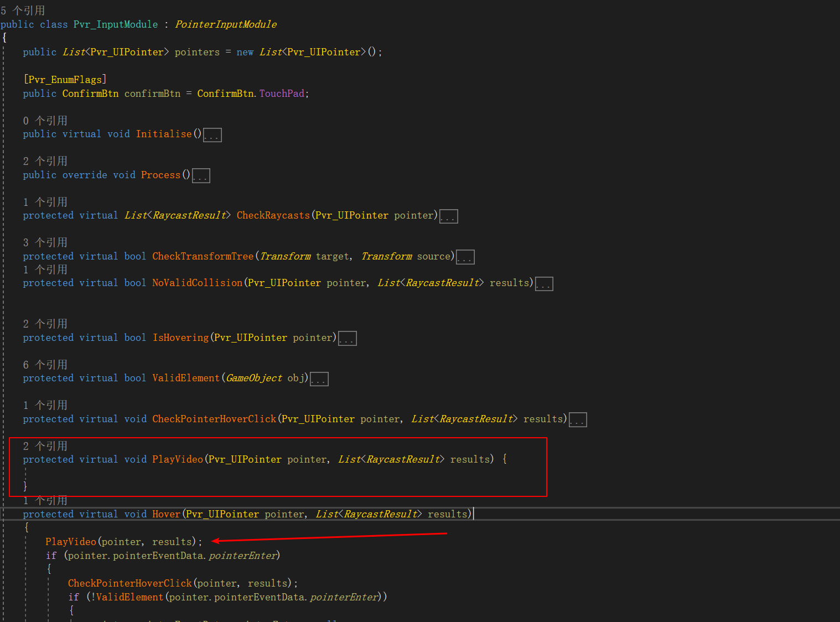Select the PlayVideo method name
Viewport: 840px width, 622px height.
click(x=177, y=459)
